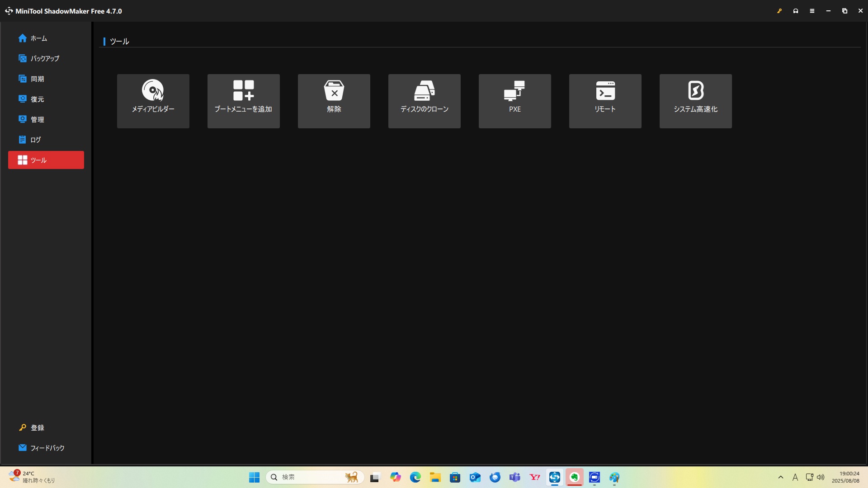Open Outlook from the taskbar

click(475, 477)
